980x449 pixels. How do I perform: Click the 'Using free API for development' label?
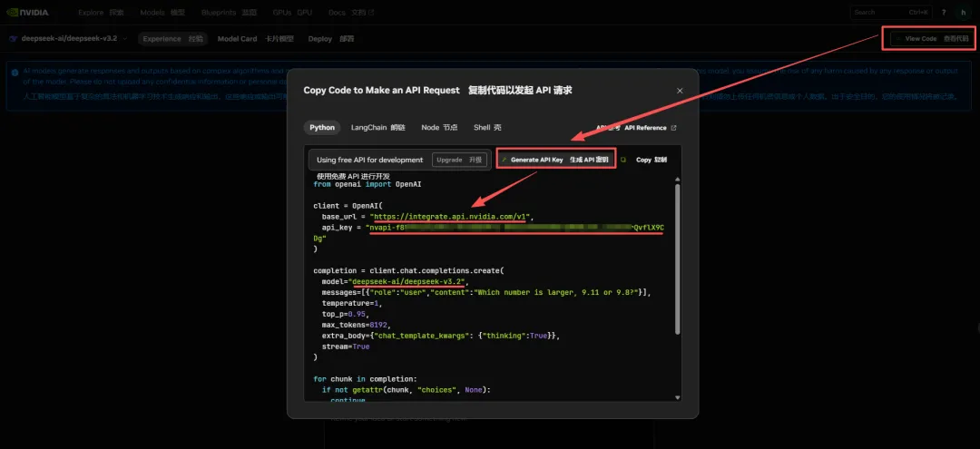[370, 160]
